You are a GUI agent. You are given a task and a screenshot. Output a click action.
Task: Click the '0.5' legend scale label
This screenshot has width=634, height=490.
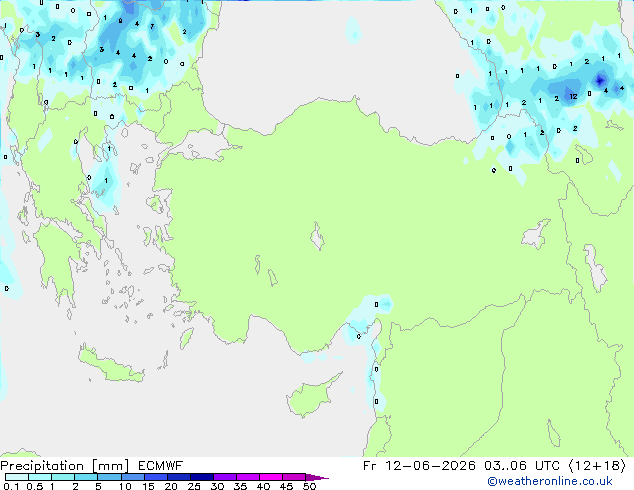point(35,486)
